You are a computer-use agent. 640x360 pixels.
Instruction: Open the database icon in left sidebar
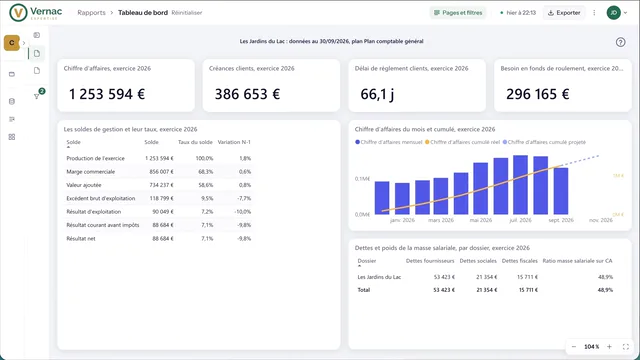click(12, 101)
